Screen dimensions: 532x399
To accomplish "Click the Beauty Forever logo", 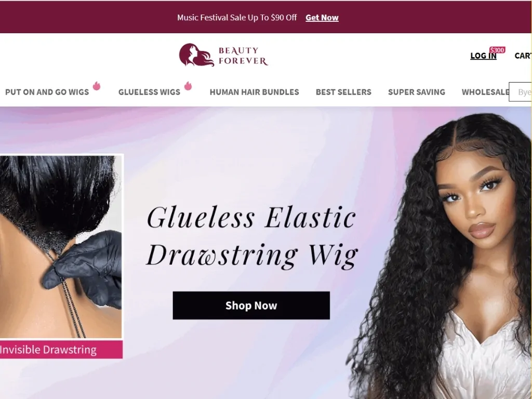I will [223, 55].
